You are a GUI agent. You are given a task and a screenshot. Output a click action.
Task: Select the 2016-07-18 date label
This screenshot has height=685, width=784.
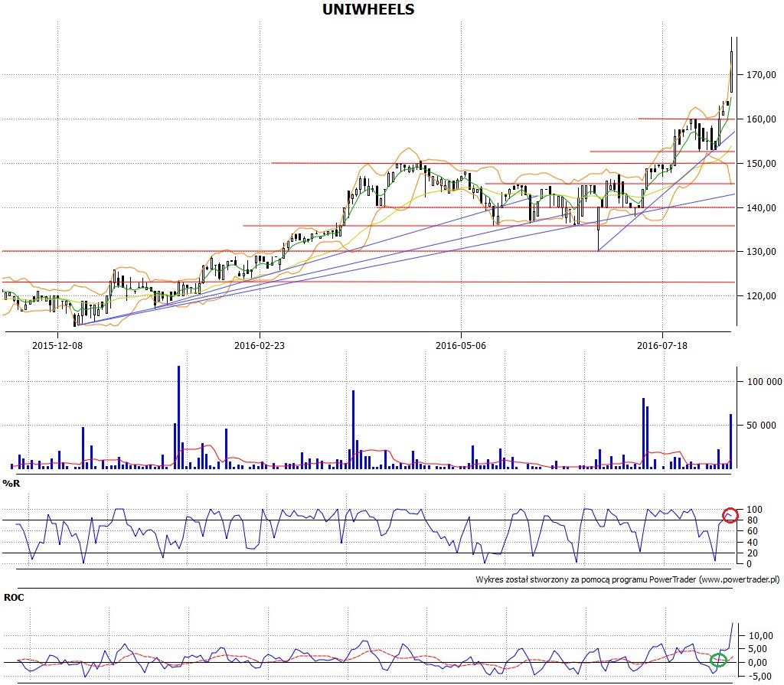coord(662,345)
